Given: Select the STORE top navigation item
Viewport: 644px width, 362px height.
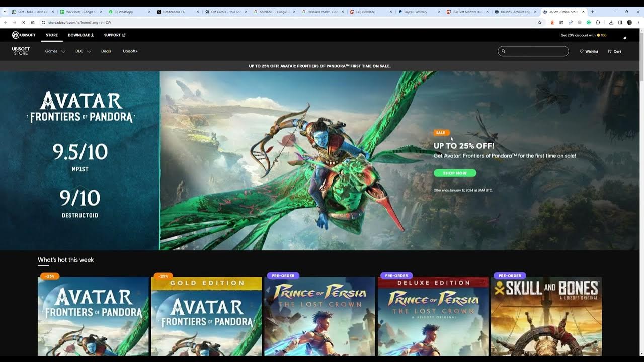Looking at the screenshot, I should pos(52,35).
